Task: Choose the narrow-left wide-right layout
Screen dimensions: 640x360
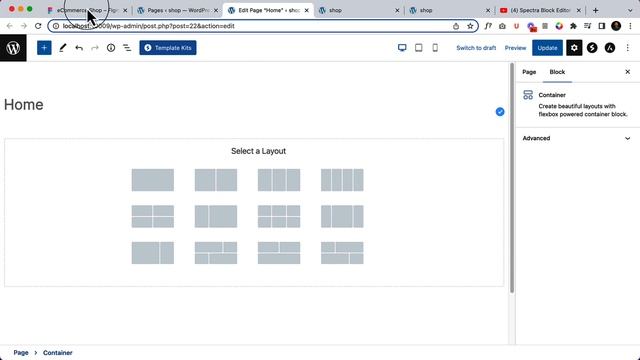Action: click(216, 216)
